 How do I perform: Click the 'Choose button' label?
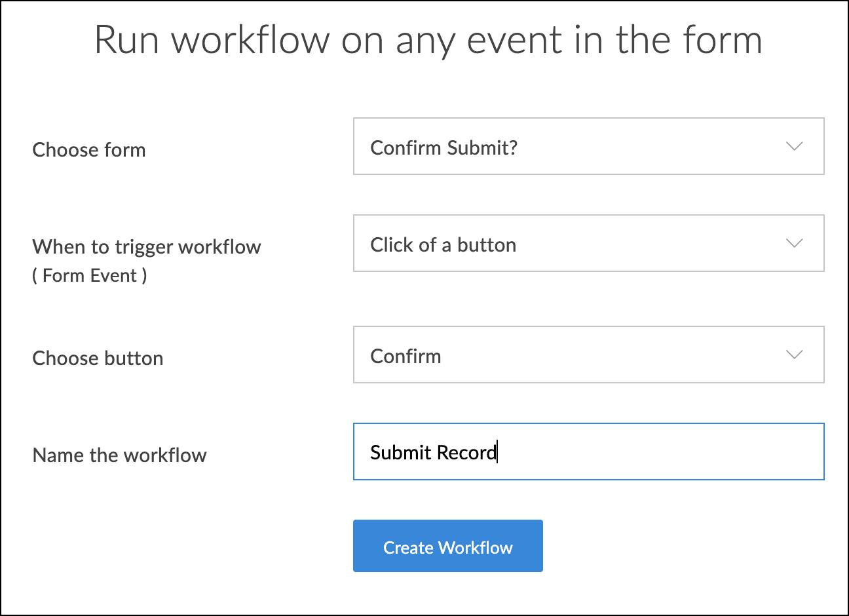[x=98, y=358]
